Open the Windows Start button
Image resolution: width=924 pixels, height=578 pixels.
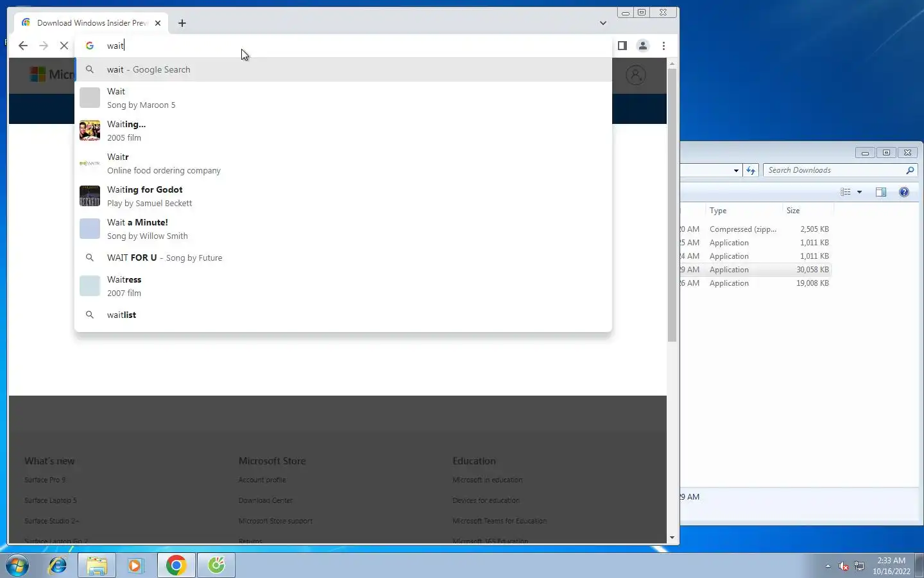pos(17,565)
